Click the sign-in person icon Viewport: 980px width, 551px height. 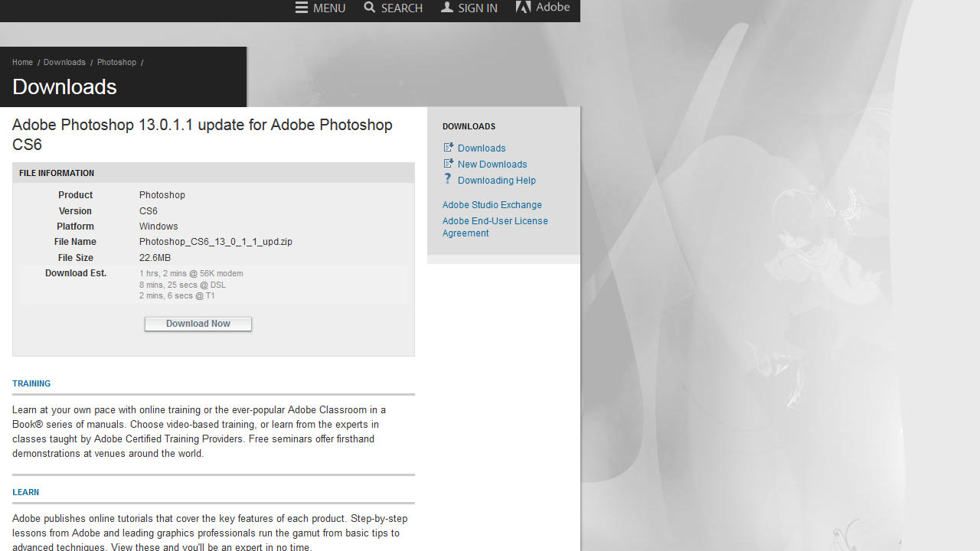point(447,8)
